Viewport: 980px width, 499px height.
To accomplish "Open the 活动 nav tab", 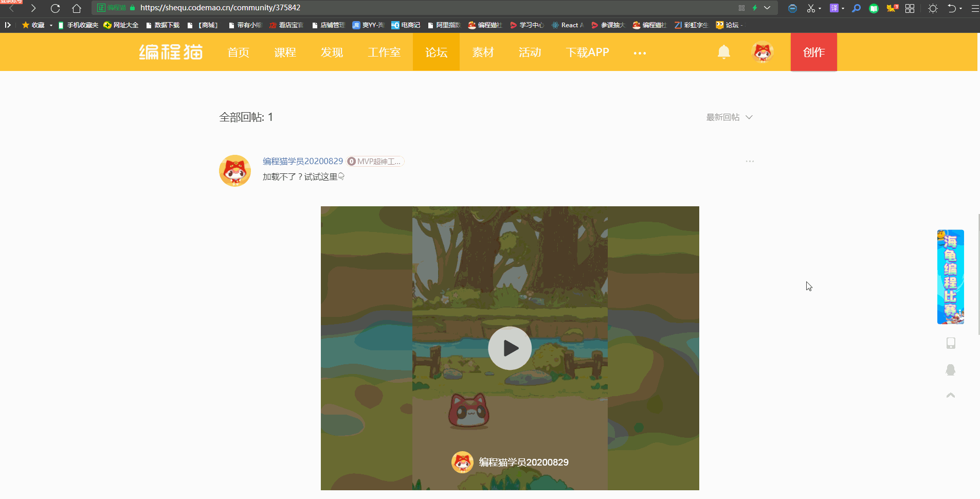I will coord(530,52).
